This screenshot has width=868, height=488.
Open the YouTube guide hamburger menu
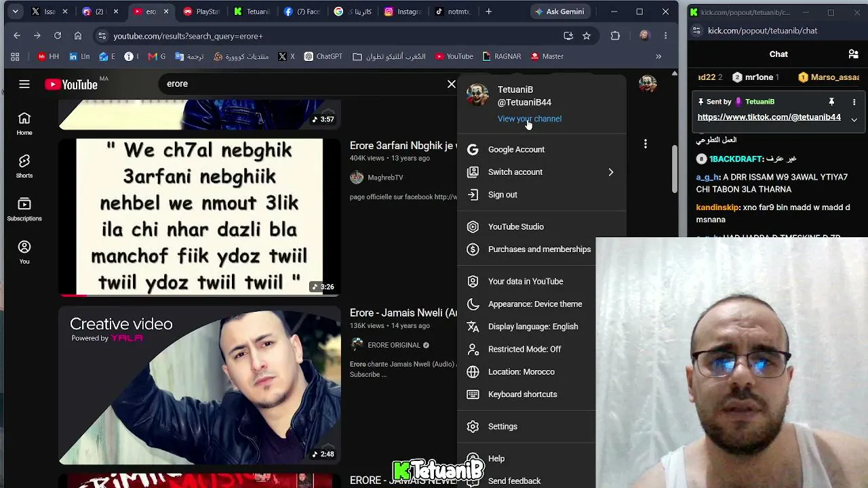pyautogui.click(x=24, y=84)
